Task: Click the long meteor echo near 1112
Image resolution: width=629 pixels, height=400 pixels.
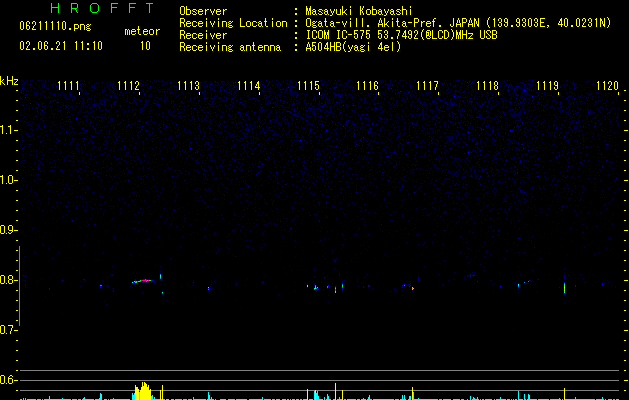Action: 143,281
